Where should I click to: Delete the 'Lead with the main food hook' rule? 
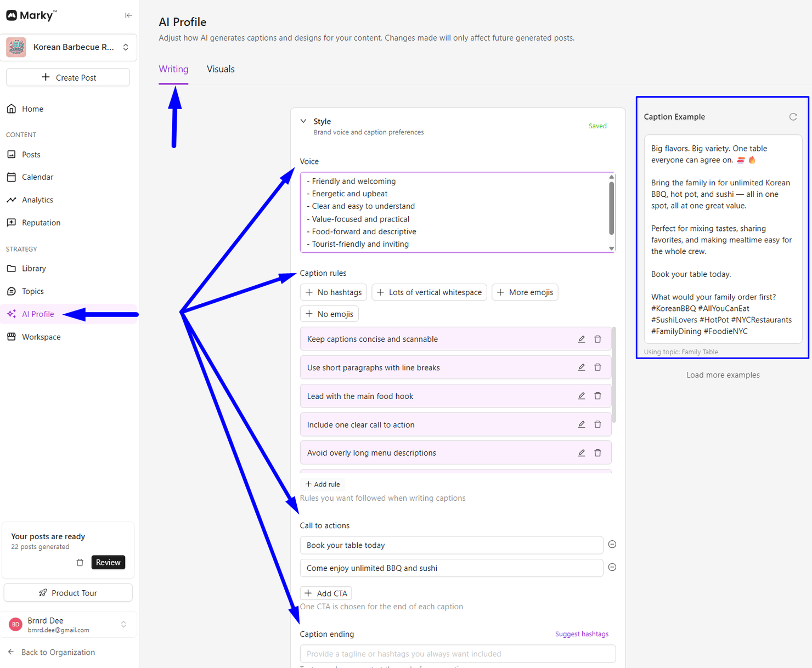click(597, 396)
